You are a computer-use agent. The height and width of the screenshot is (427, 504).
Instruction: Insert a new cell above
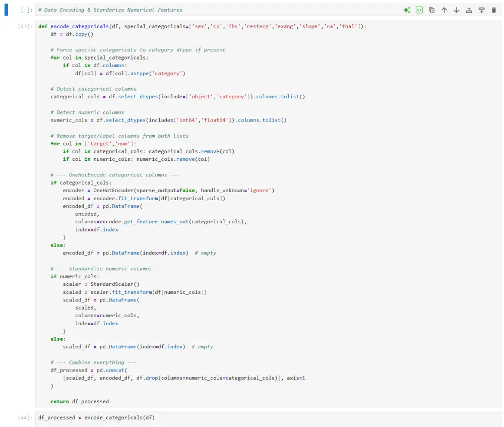pos(469,9)
